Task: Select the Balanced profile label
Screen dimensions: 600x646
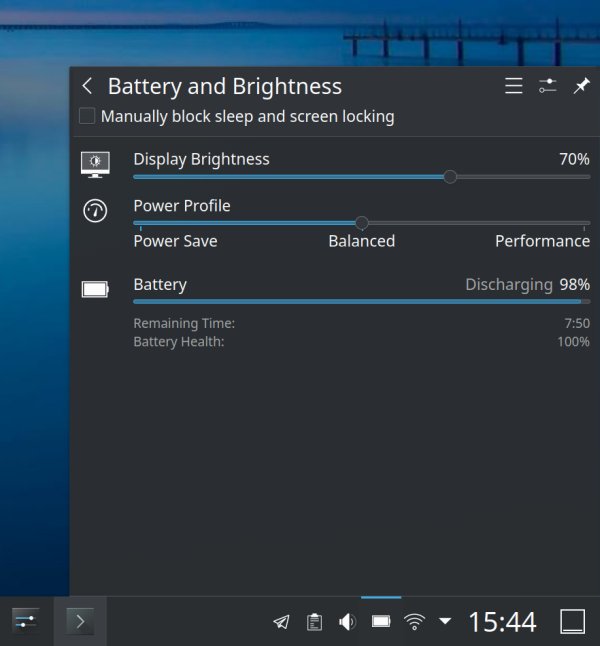Action: pos(361,241)
